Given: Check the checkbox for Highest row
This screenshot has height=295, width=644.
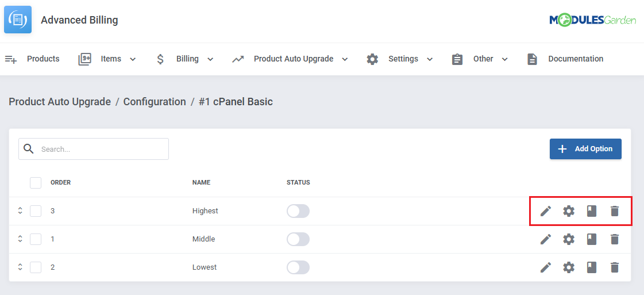Looking at the screenshot, I should click(x=36, y=211).
